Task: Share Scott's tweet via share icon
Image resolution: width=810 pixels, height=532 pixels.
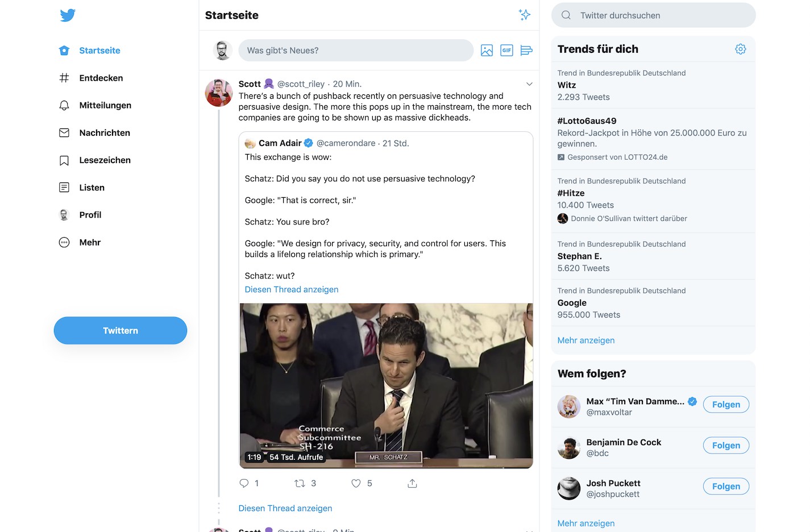Action: pos(412,483)
